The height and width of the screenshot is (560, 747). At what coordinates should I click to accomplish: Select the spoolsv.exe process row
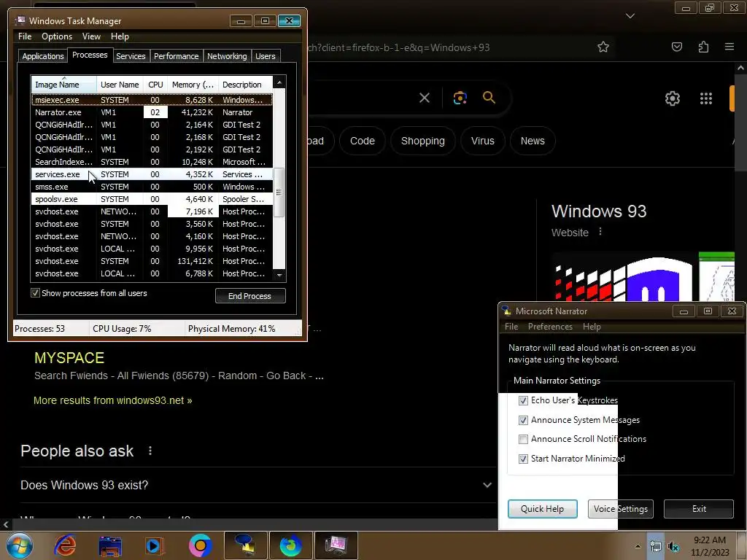(152, 199)
